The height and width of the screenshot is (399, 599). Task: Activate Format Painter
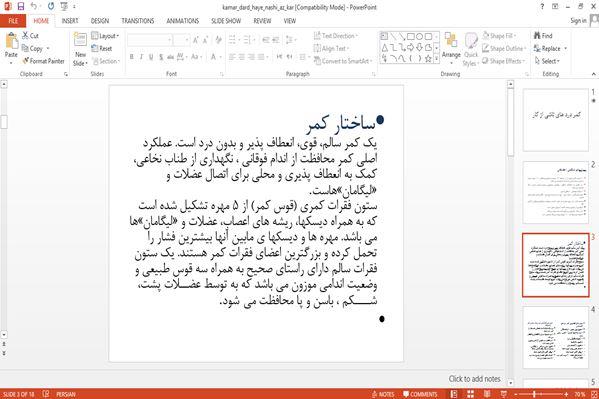(x=43, y=61)
